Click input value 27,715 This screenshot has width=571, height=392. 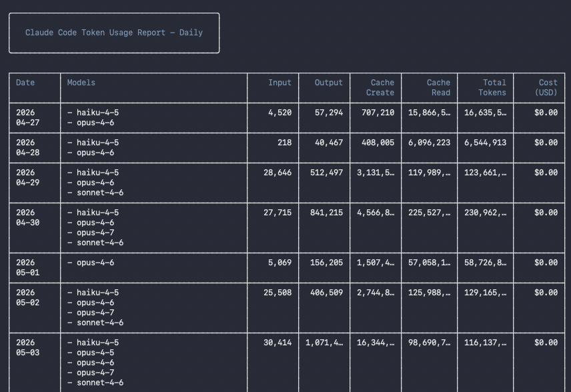(x=277, y=213)
